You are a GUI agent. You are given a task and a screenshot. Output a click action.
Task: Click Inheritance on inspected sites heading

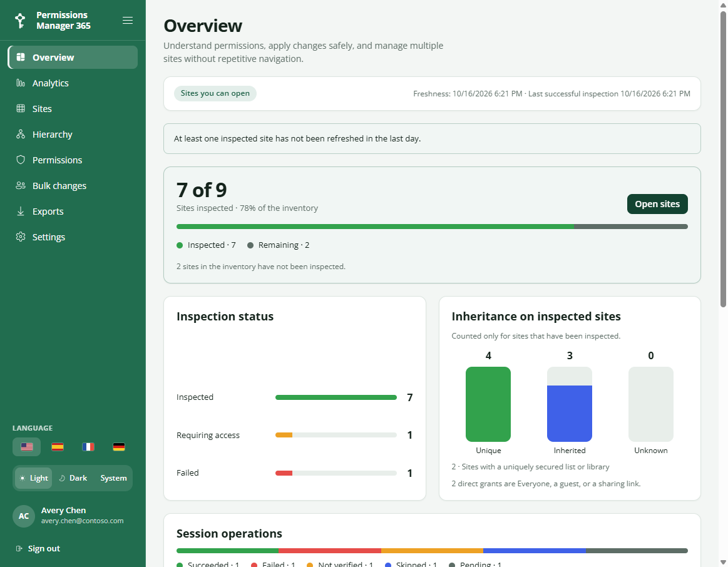coord(536,317)
